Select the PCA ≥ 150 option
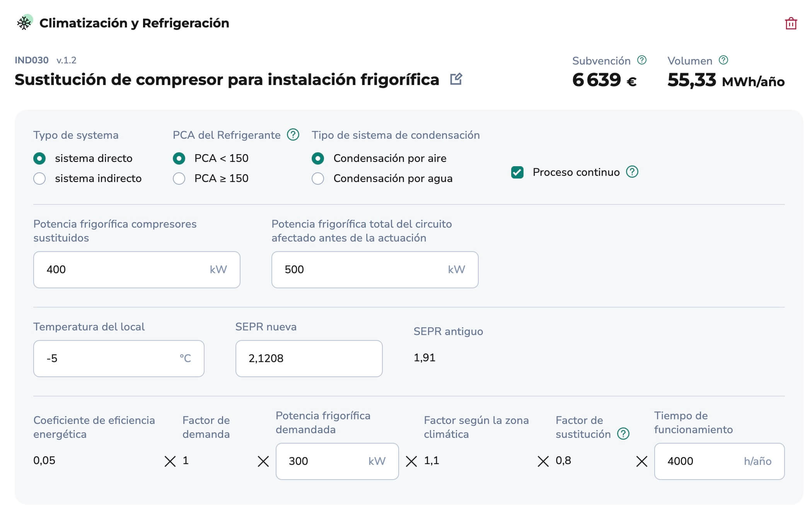 [x=179, y=179]
